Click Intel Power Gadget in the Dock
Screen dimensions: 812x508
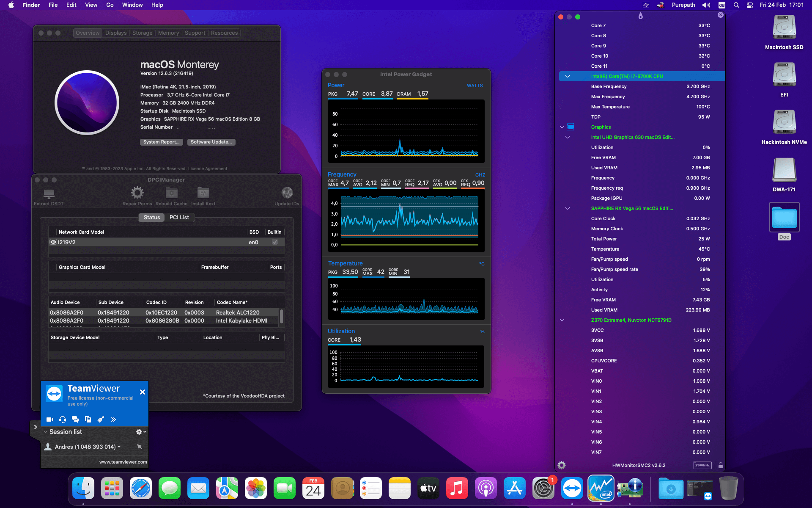tap(601, 489)
